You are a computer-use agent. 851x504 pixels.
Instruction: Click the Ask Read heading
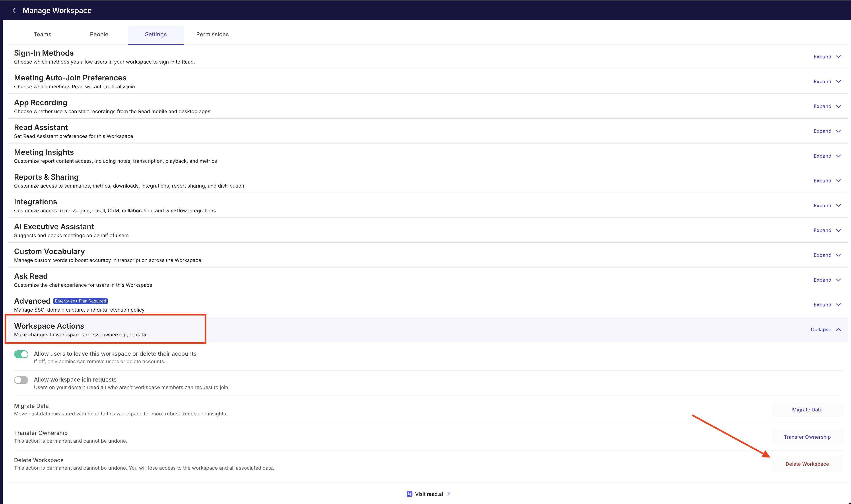pyautogui.click(x=31, y=276)
